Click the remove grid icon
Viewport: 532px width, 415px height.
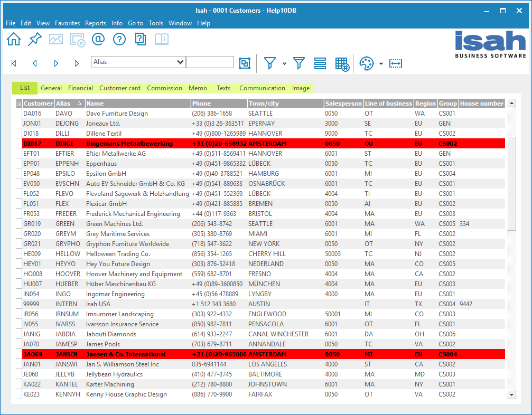click(341, 63)
